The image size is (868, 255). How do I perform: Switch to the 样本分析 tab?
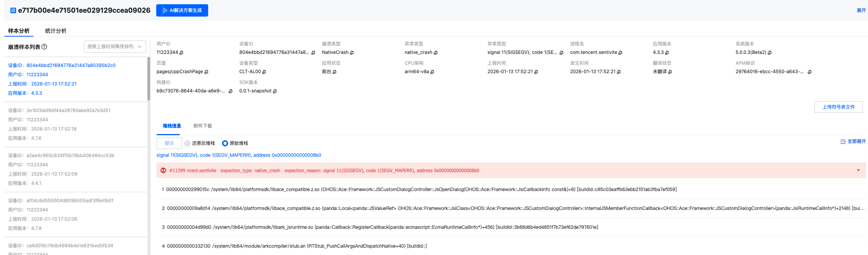click(19, 31)
